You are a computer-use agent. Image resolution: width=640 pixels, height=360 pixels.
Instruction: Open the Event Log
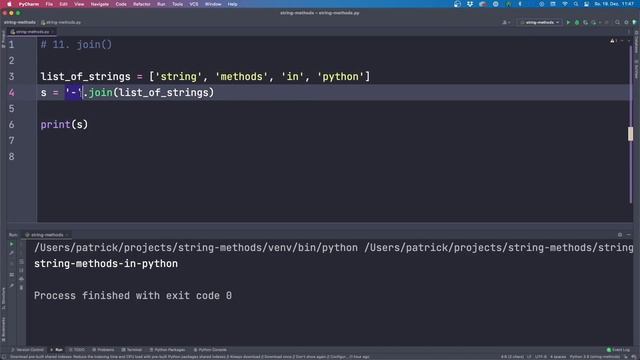[618, 350]
